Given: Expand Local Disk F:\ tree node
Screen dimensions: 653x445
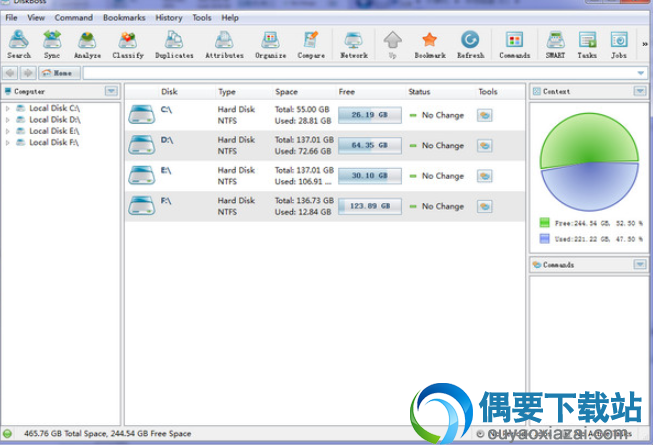Looking at the screenshot, I should (x=7, y=142).
